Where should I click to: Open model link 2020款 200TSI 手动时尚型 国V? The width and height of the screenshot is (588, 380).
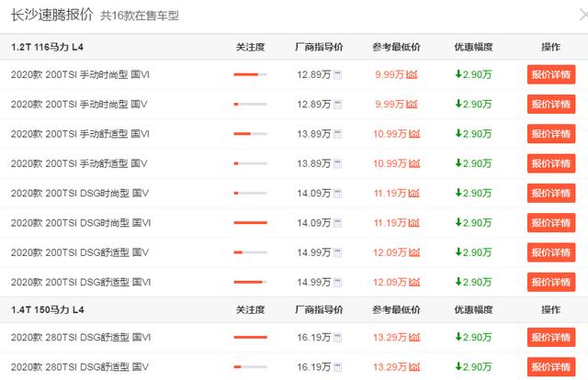[x=79, y=105]
